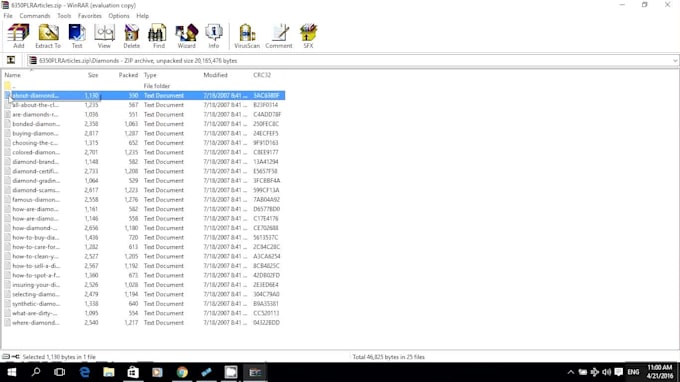Select file colored-diamon...
Image resolution: width=680 pixels, height=382 pixels.
click(x=144, y=152)
